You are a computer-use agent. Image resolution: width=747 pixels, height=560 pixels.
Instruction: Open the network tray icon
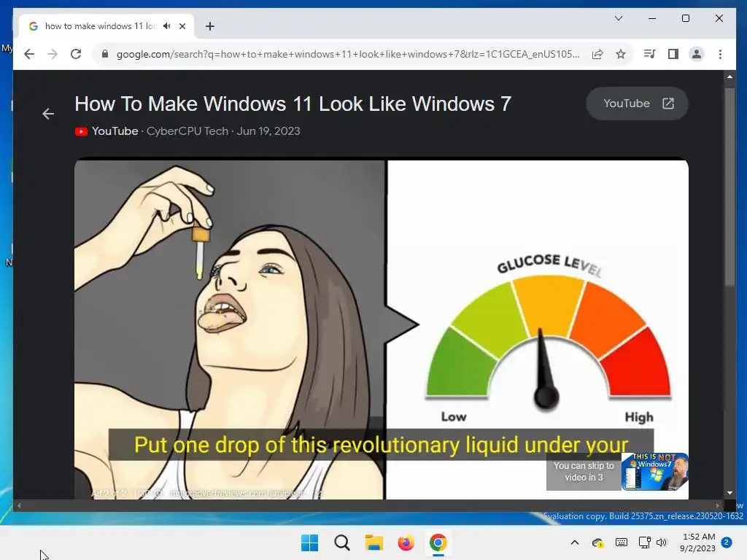point(645,542)
